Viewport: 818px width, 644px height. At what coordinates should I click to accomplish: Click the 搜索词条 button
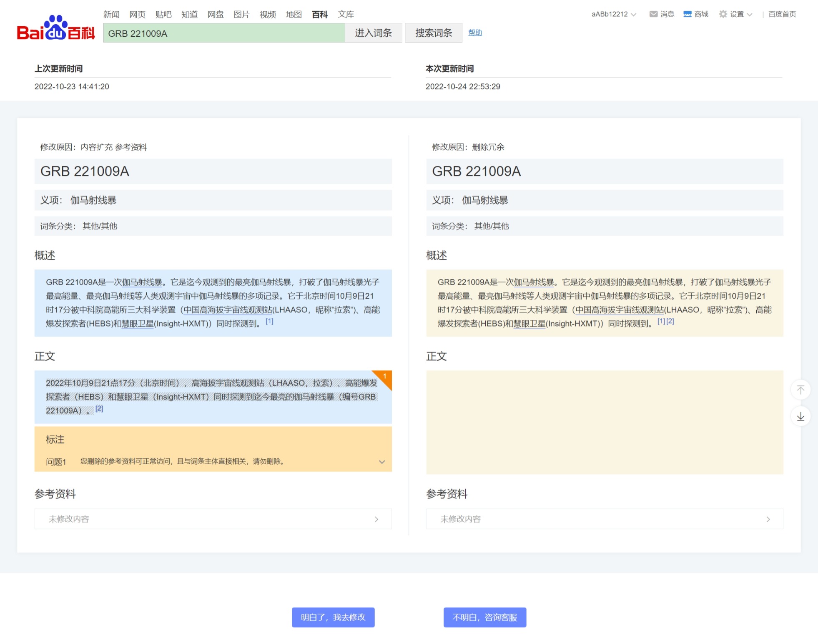(434, 33)
